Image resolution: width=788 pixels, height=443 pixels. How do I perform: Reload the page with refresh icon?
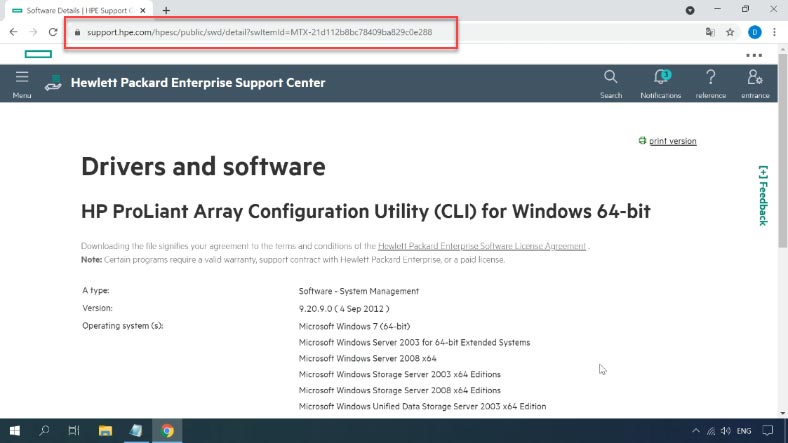pyautogui.click(x=53, y=32)
